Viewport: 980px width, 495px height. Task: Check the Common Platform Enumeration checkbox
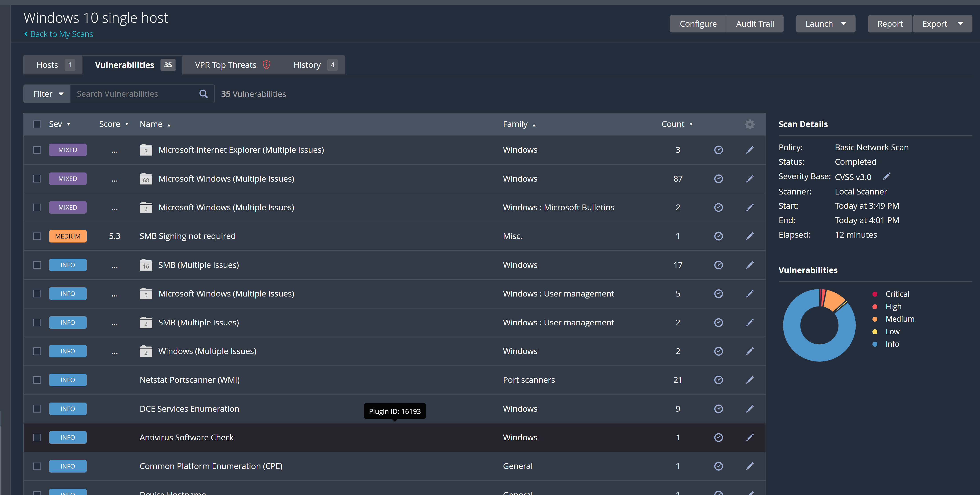[37, 466]
